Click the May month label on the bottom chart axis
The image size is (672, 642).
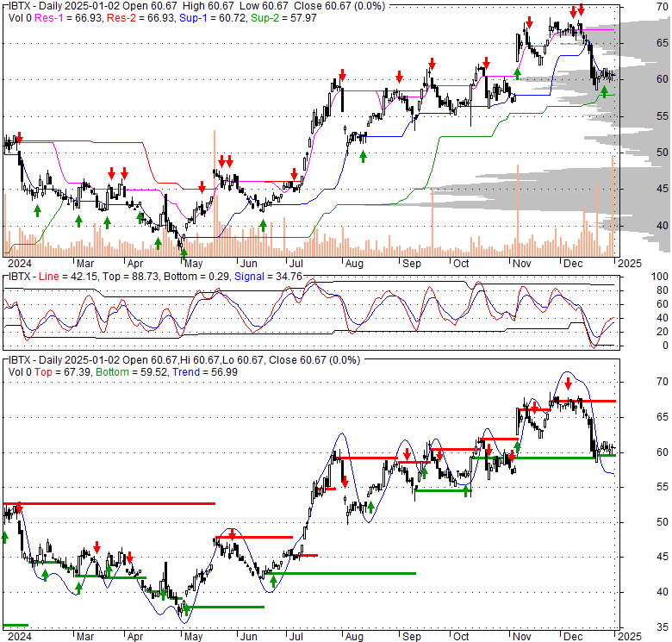tap(193, 637)
